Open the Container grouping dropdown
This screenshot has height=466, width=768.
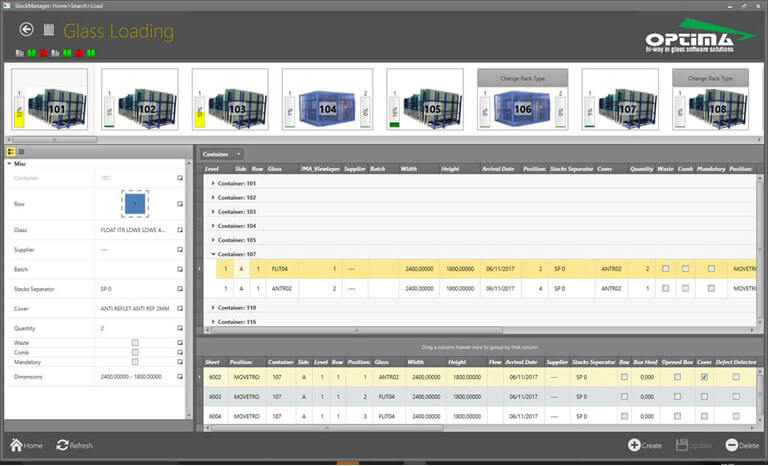[x=239, y=154]
